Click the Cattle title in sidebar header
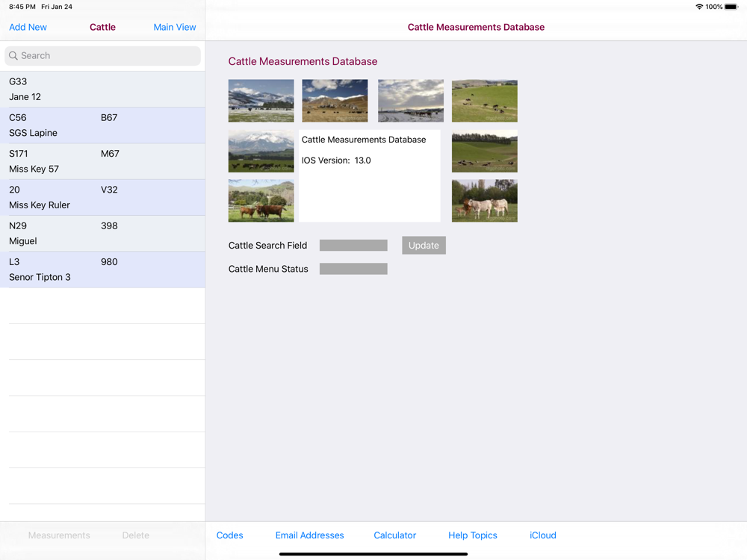 point(102,27)
